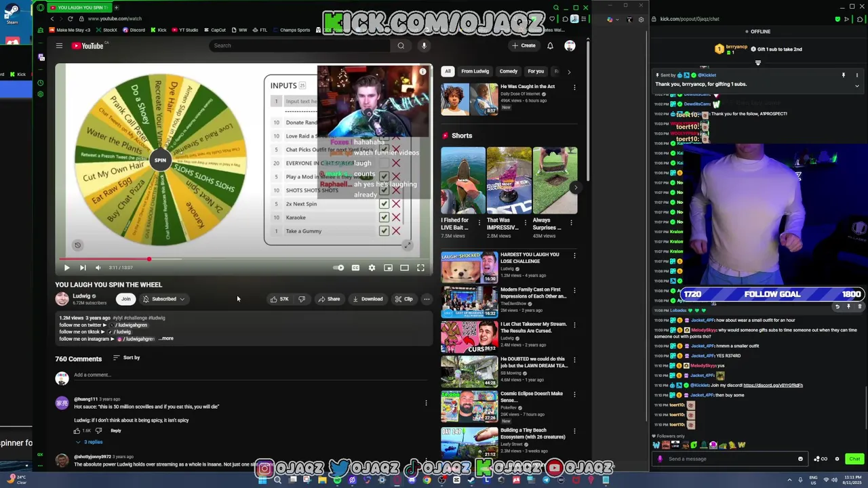
Task: Select the Comedy filter chip
Action: pyautogui.click(x=509, y=71)
